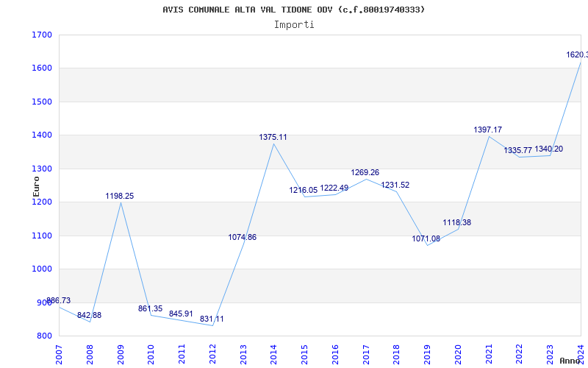Viewport: 588px width, 368px height.
Task: Click data label 1335.77
Action: click(x=518, y=151)
